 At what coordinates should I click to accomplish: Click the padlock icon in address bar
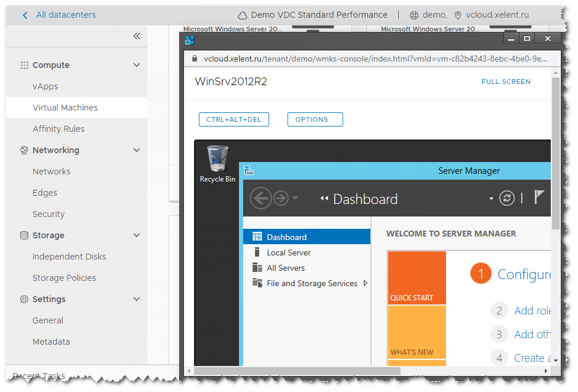point(194,59)
